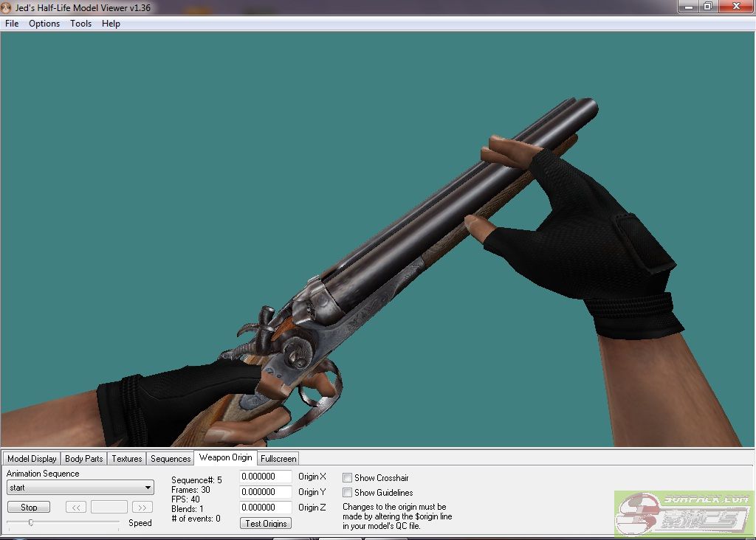
Task: Switch to the Sequences tab
Action: (171, 459)
